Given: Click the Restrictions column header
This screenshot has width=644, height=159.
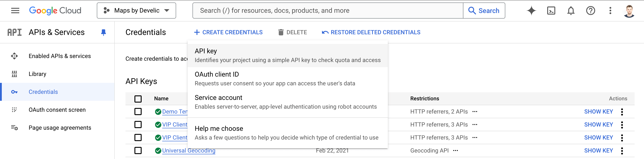Looking at the screenshot, I should point(424,99).
